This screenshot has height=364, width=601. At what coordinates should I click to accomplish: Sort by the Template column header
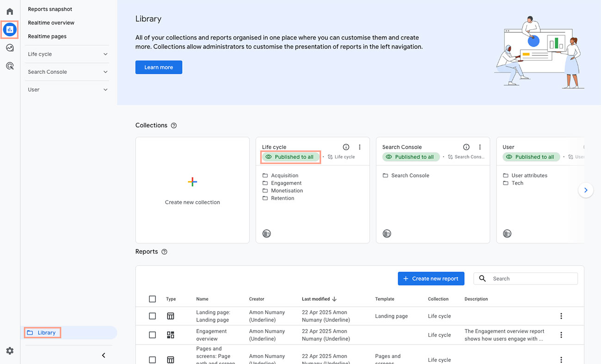385,299
